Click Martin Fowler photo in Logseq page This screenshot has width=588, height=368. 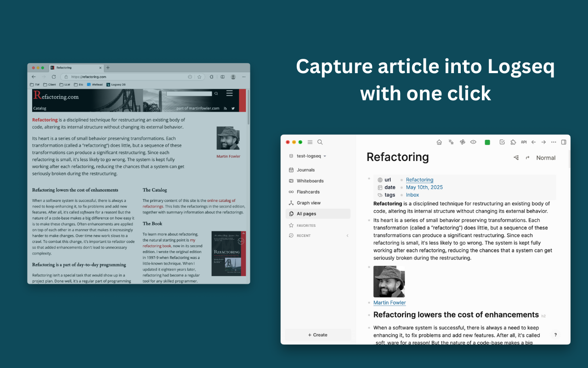pyautogui.click(x=389, y=282)
